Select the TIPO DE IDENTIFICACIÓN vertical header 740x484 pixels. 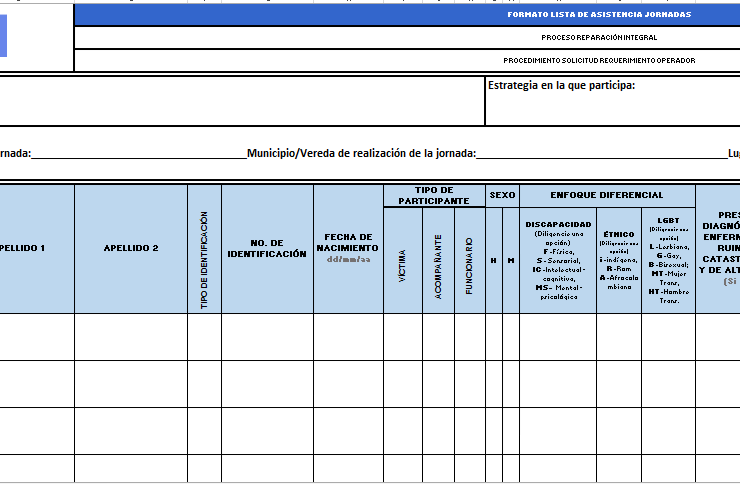(204, 248)
